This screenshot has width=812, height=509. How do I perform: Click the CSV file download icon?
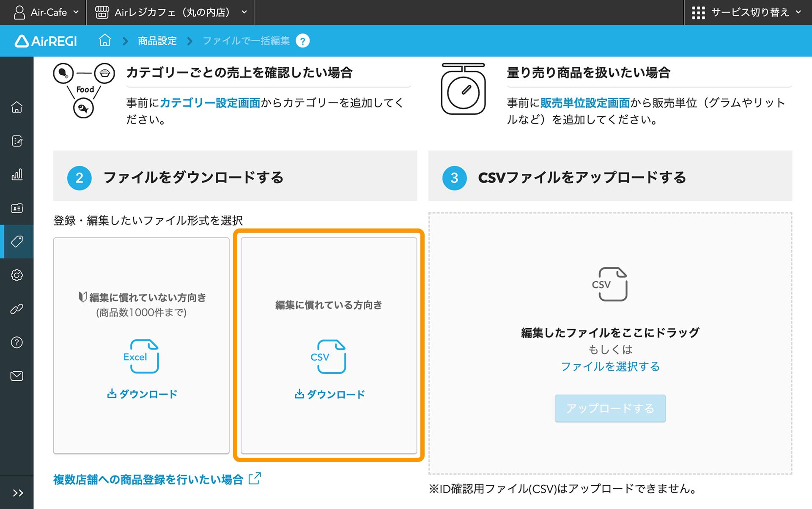tap(329, 357)
